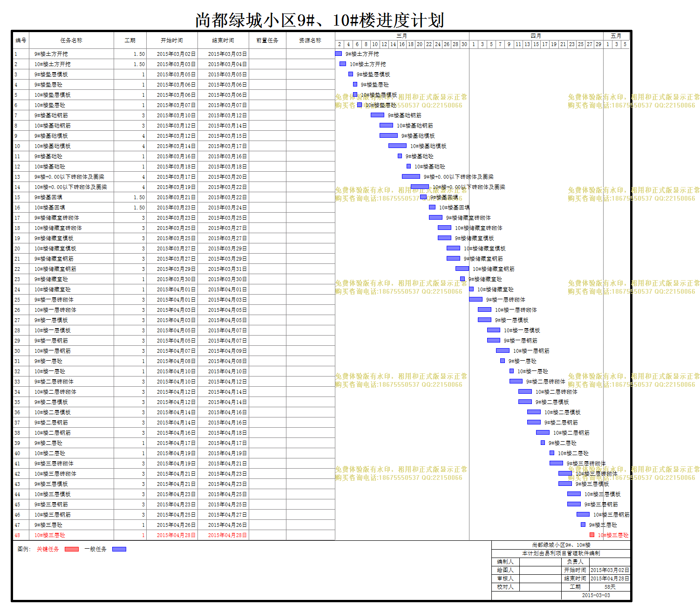Viewport: 700px width, 612px height.
Task: Click the red 关键任务 legend swatch
Action: 72,549
